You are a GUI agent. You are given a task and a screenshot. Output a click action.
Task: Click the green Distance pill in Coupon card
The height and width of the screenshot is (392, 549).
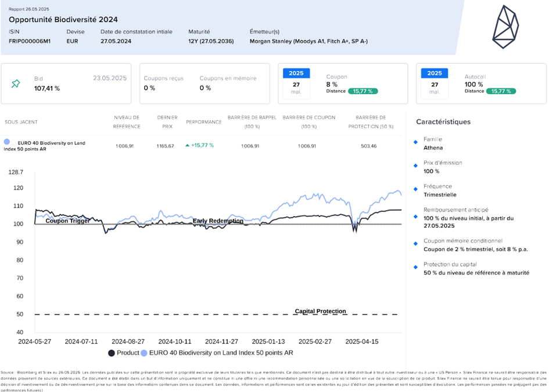click(363, 91)
